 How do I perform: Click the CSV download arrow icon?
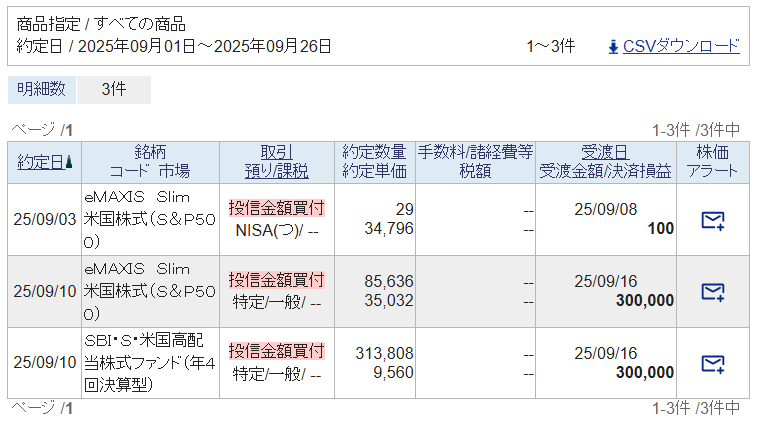(613, 46)
